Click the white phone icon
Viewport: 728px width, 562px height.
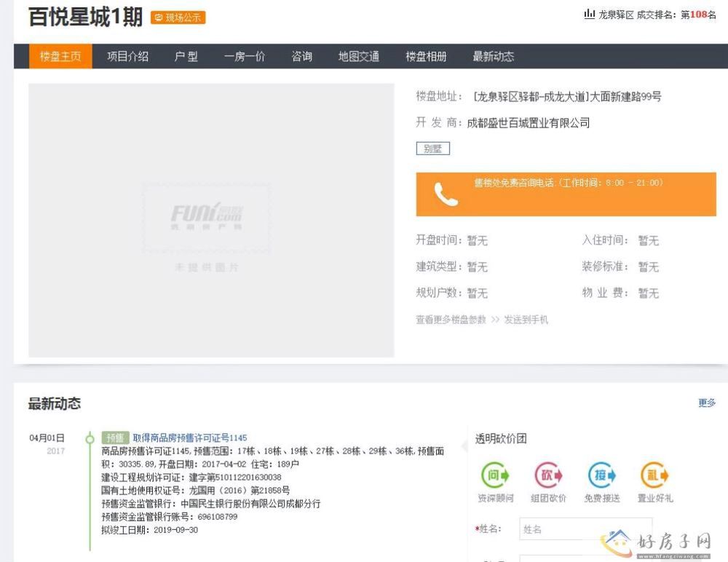(x=446, y=194)
